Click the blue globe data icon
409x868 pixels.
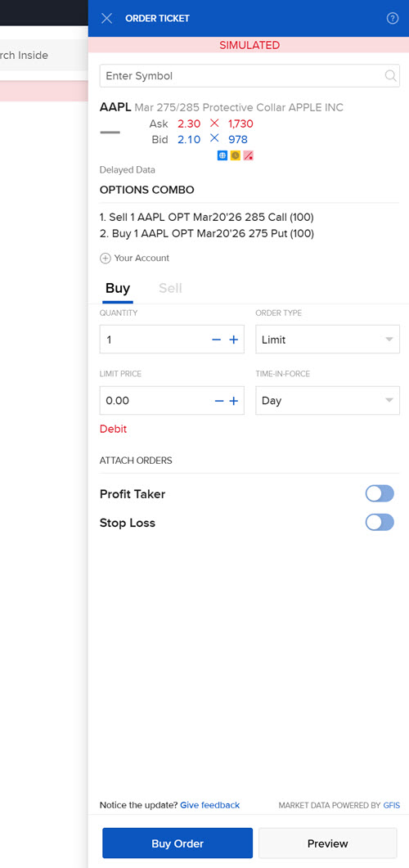click(222, 156)
